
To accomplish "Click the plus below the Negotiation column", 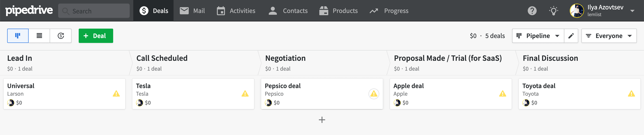I will pos(322,120).
